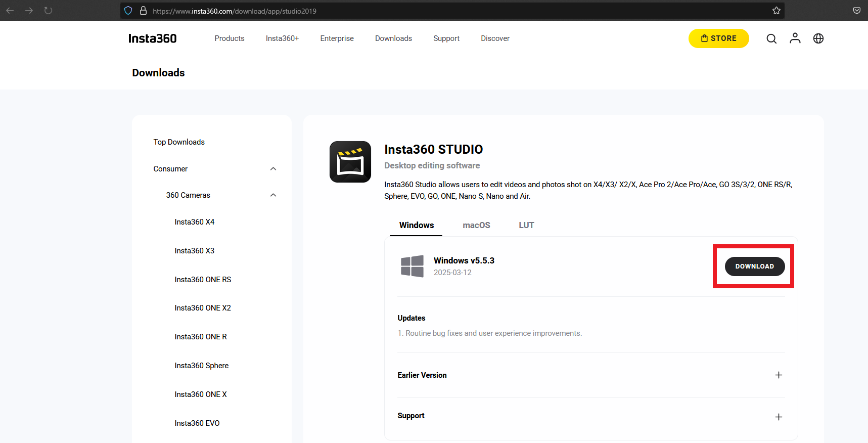Image resolution: width=868 pixels, height=443 pixels.
Task: Expand the Support section plus icon
Action: tap(779, 417)
